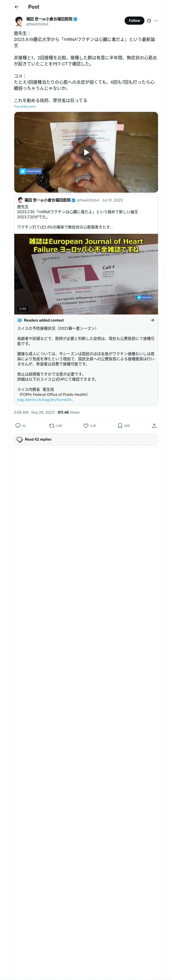
Task: Open the bag.admin.ch link
Action: [x=45, y=399]
